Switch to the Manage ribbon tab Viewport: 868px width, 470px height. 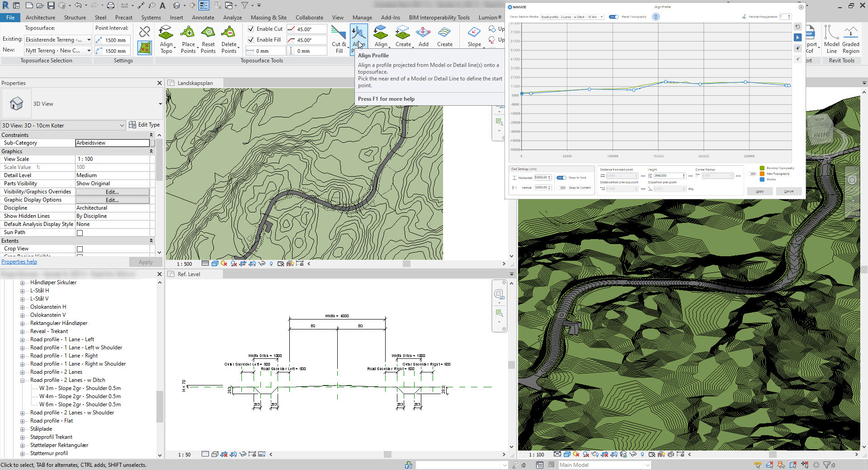[362, 17]
